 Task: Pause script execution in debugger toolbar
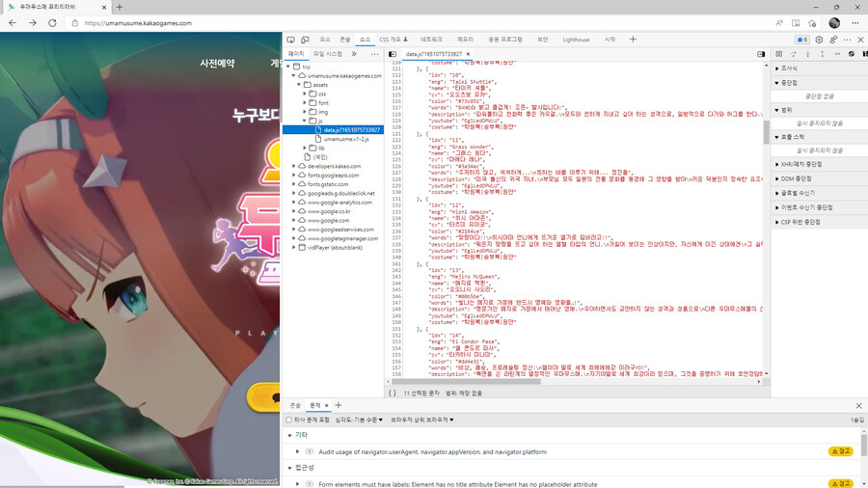[779, 54]
